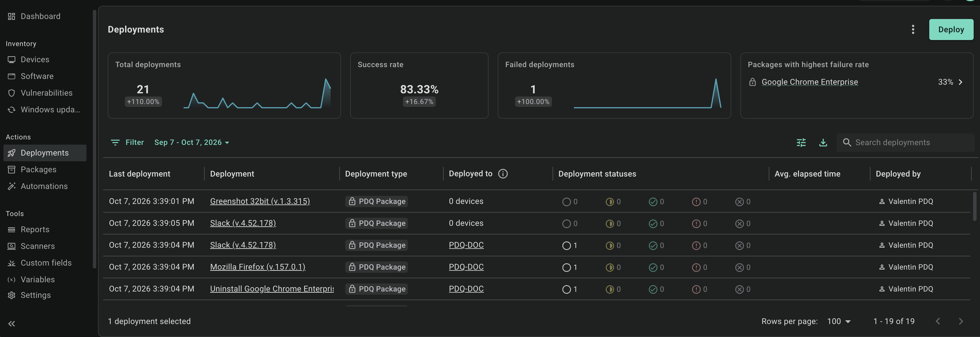Click PDQ Package badge in Greenshot row
980x337 pixels.
pos(376,202)
